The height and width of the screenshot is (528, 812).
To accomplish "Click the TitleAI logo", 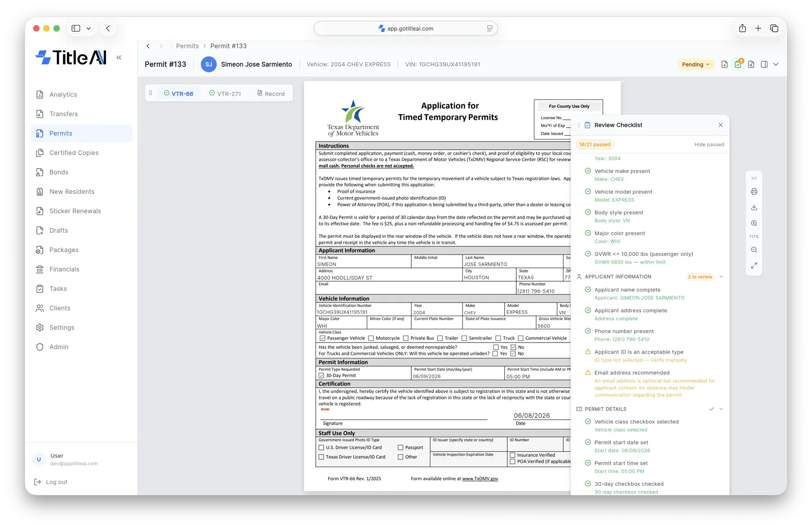I will coord(71,57).
